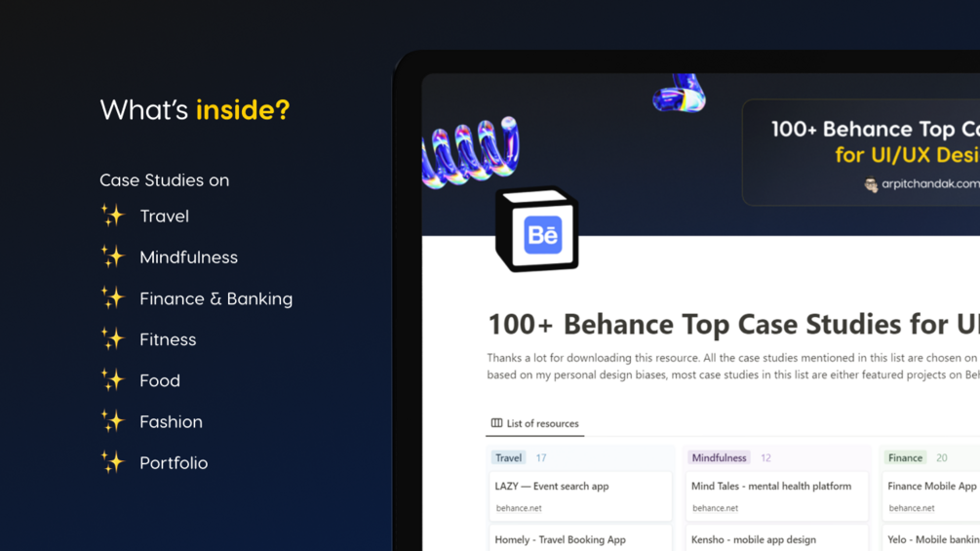Click the Fashion list item

tap(172, 421)
